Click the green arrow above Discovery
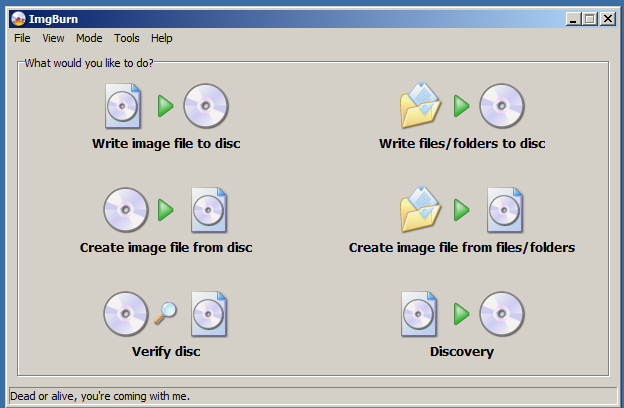Screen dimensions: 624x408 tap(462, 314)
